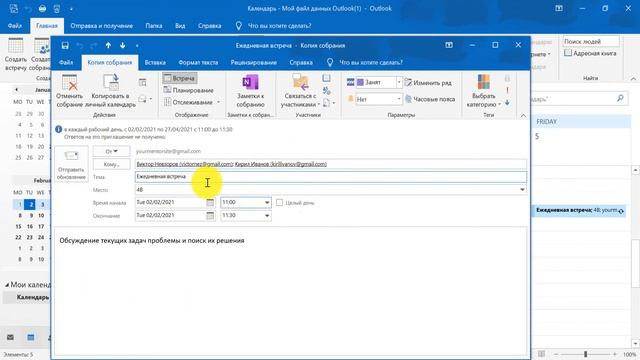Open Формат текста tab
This screenshot has height=360, width=640.
pos(198,62)
